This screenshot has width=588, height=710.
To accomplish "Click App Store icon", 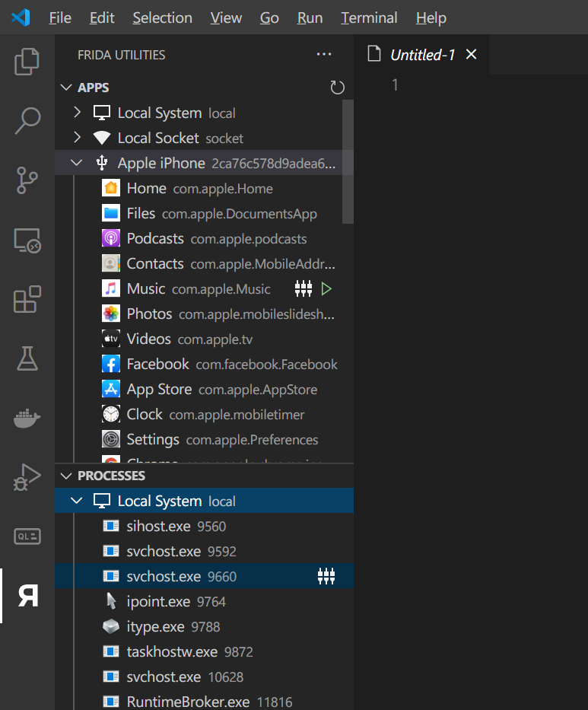I will pyautogui.click(x=111, y=389).
